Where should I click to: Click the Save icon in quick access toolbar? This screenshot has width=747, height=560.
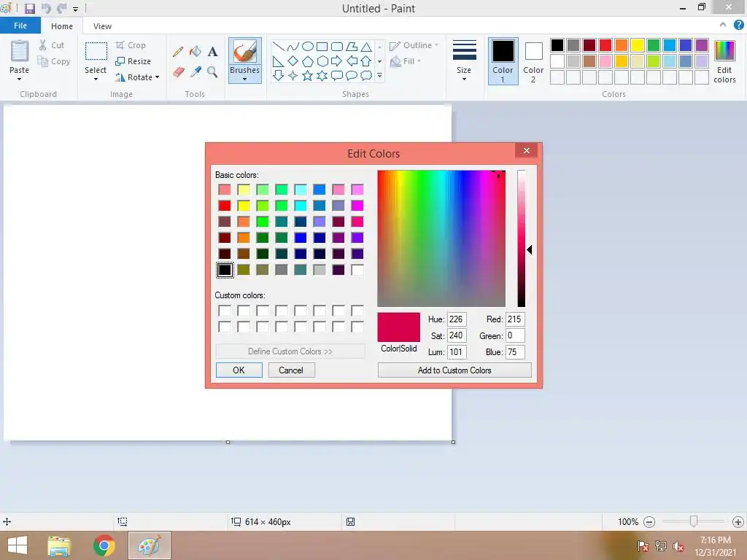coord(29,9)
